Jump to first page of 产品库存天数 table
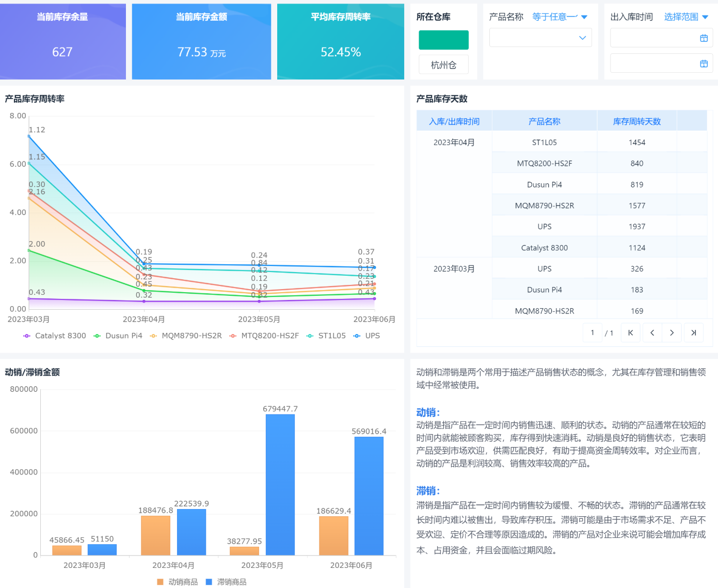 tap(630, 332)
